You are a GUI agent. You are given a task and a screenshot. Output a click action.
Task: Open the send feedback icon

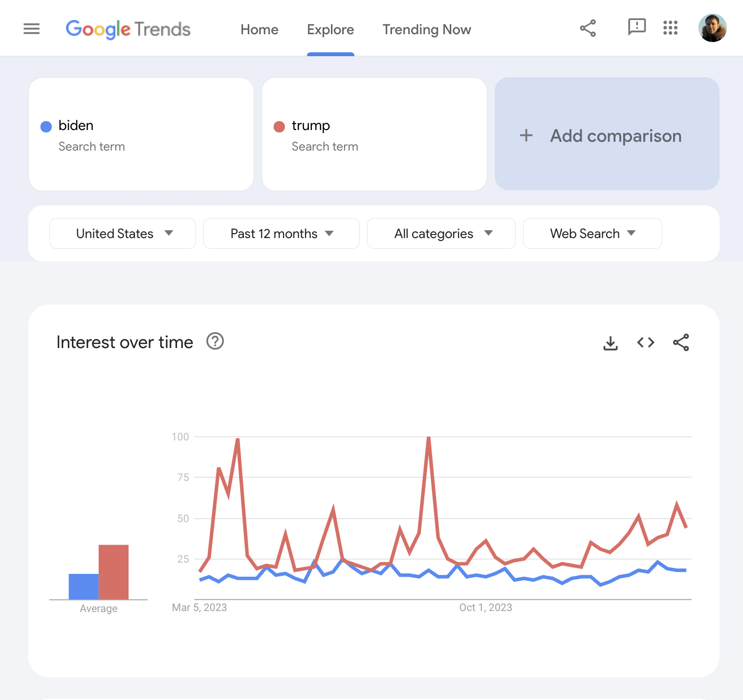(636, 28)
